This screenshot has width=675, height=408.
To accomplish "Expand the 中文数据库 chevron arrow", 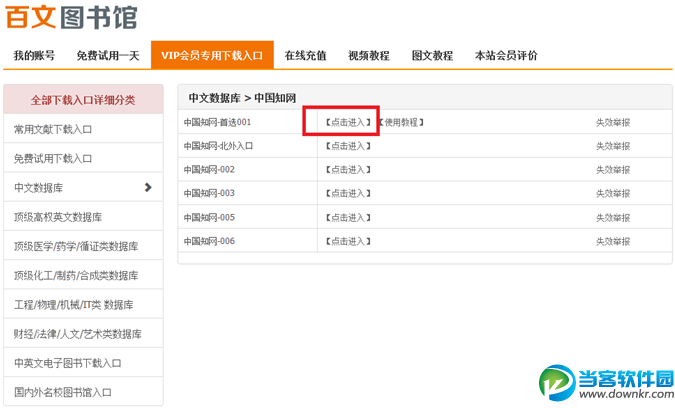I will [148, 187].
